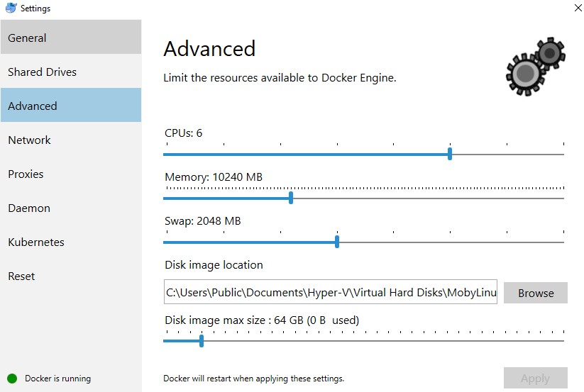The image size is (584, 392).
Task: Click the Memory slider handle
Action: point(291,198)
